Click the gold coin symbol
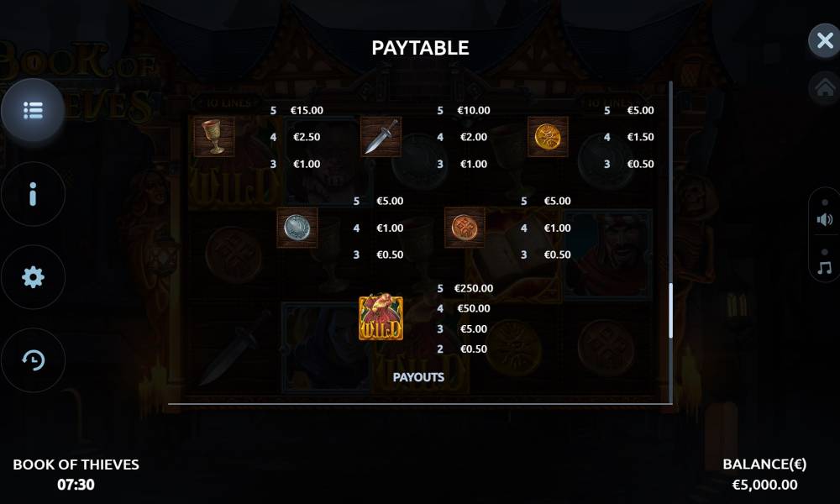This screenshot has width=840, height=504. (548, 137)
